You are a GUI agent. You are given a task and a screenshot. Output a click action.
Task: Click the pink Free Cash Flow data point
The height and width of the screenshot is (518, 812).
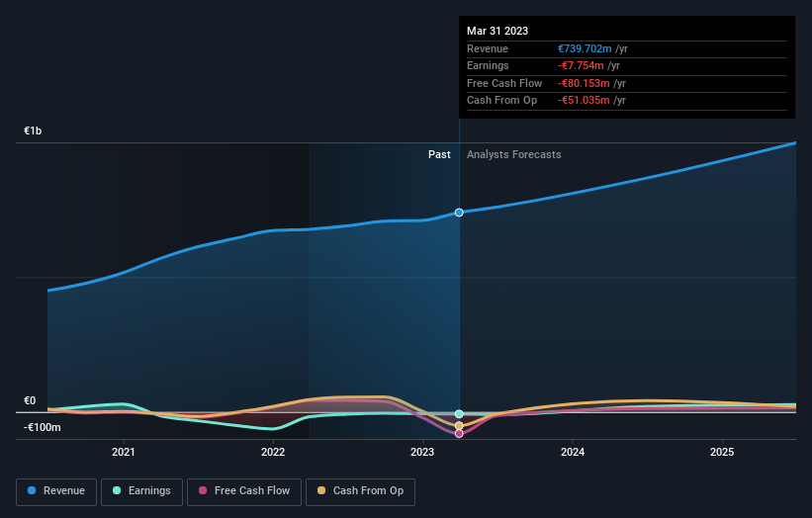pos(459,434)
